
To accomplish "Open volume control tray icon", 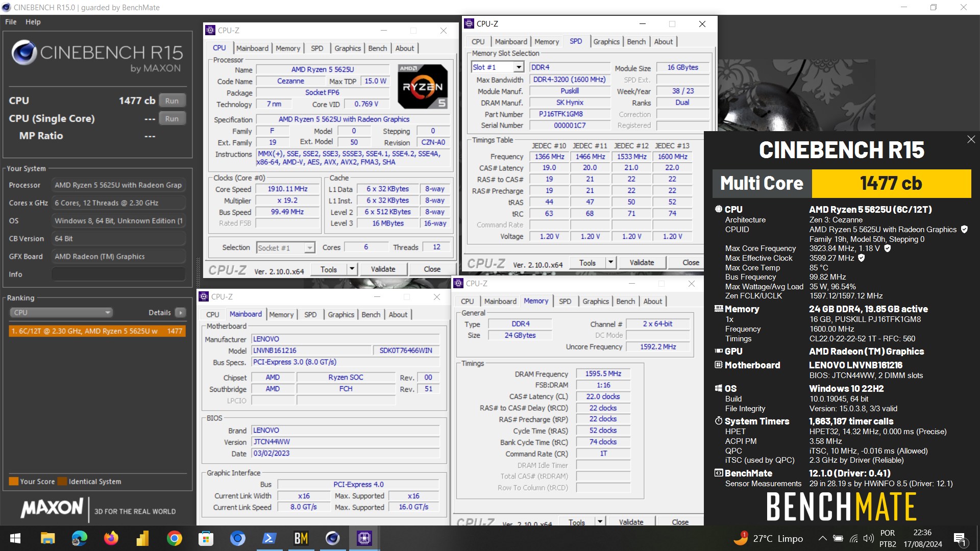I will [868, 538].
